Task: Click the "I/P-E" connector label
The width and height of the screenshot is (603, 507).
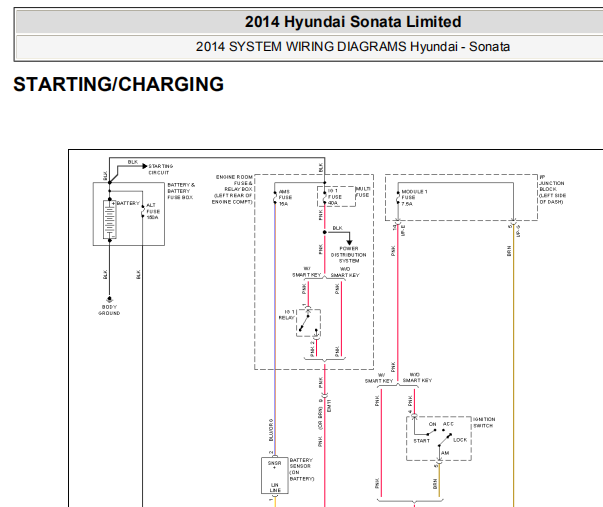Action: 403,230
